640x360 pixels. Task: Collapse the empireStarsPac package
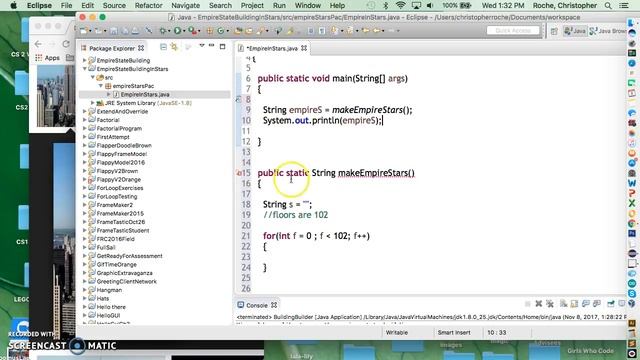pyautogui.click(x=100, y=86)
